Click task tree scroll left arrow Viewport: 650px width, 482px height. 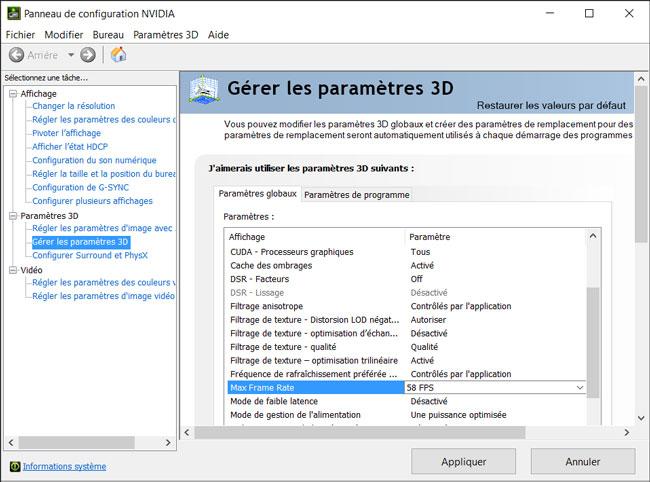pos(11,443)
